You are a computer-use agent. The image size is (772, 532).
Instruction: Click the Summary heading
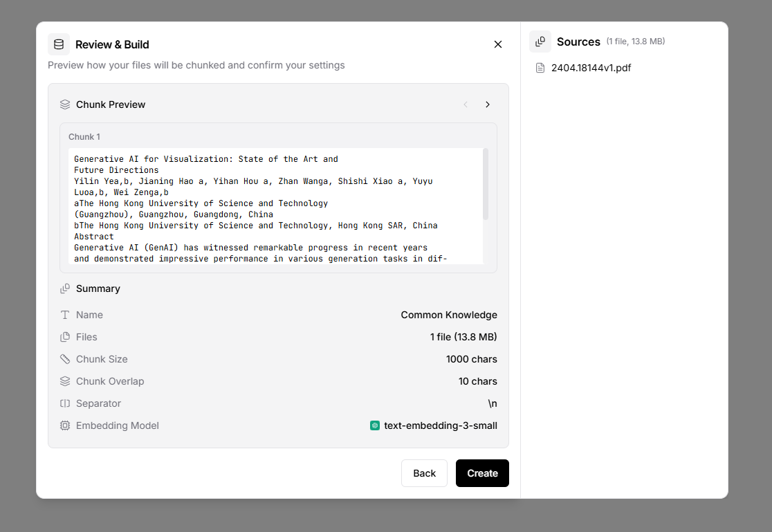click(98, 288)
